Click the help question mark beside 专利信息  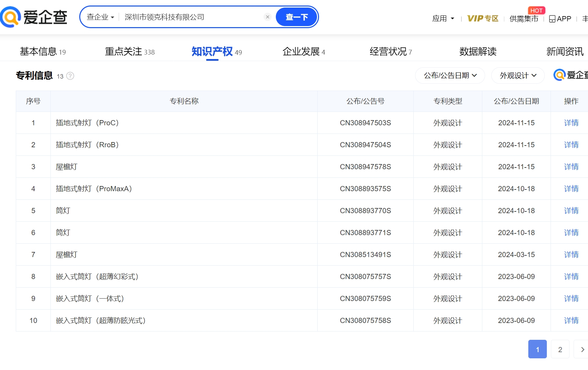[70, 76]
